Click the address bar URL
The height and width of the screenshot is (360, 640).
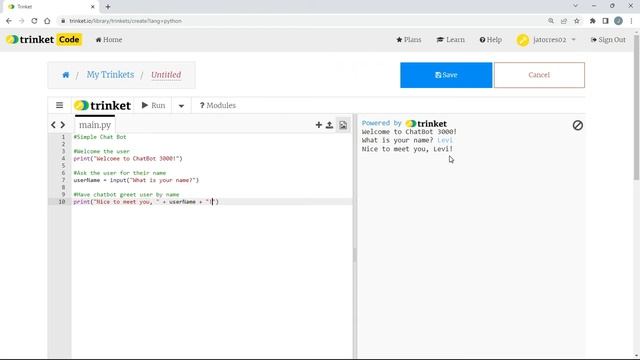[125, 21]
